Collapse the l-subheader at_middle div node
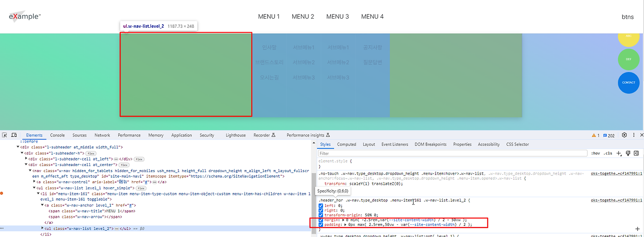This screenshot has width=644, height=237. [19, 147]
